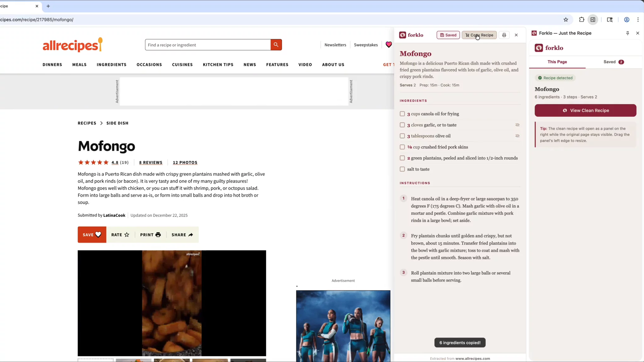Click the www.allrecipes.com source link
The width and height of the screenshot is (644, 362).
(x=473, y=359)
